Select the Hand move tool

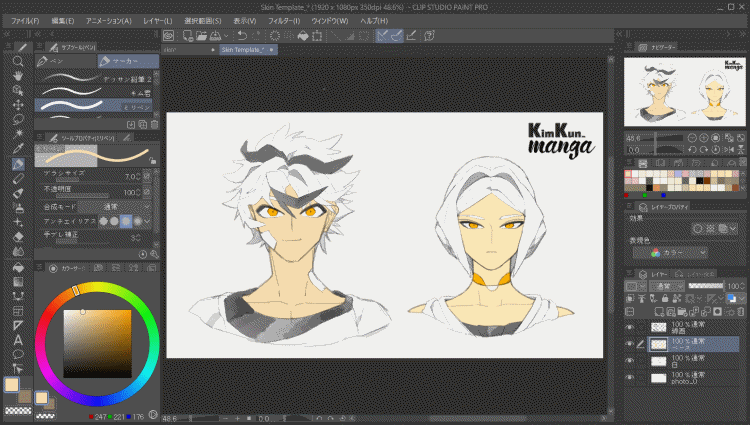point(18,75)
